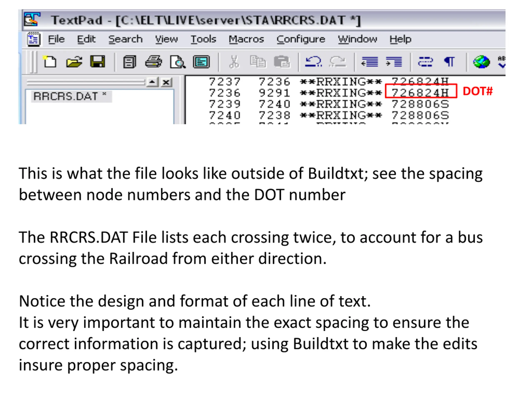This screenshot has height=399, width=532.
Task: Open the View menu
Action: pyautogui.click(x=166, y=39)
